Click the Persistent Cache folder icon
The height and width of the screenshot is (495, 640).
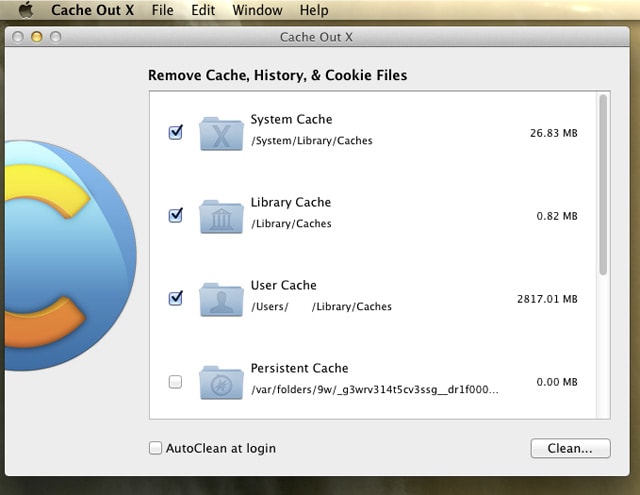pyautogui.click(x=221, y=382)
